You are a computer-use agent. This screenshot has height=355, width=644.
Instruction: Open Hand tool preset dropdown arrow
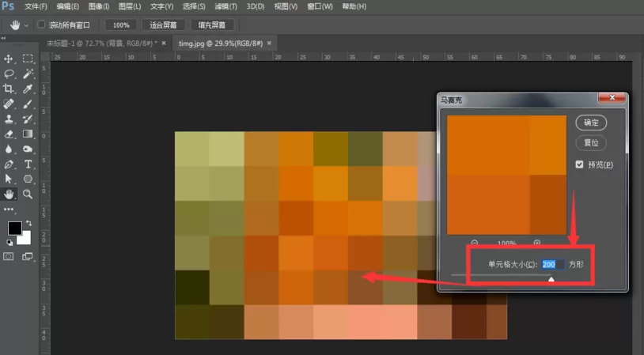[x=26, y=25]
